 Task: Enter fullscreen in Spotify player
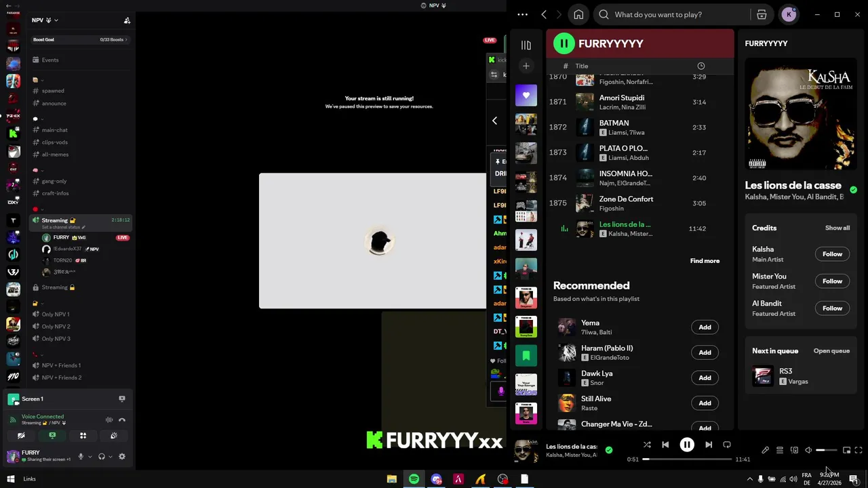(859, 450)
